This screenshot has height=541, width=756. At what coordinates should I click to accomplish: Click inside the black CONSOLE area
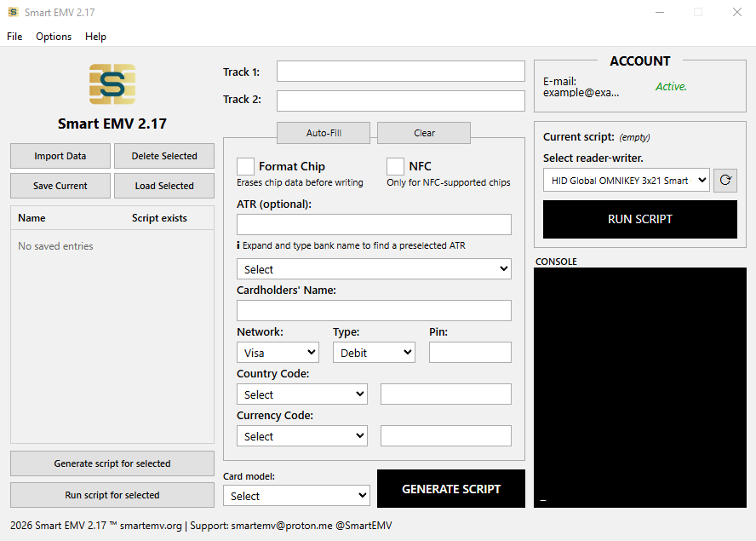click(640, 388)
